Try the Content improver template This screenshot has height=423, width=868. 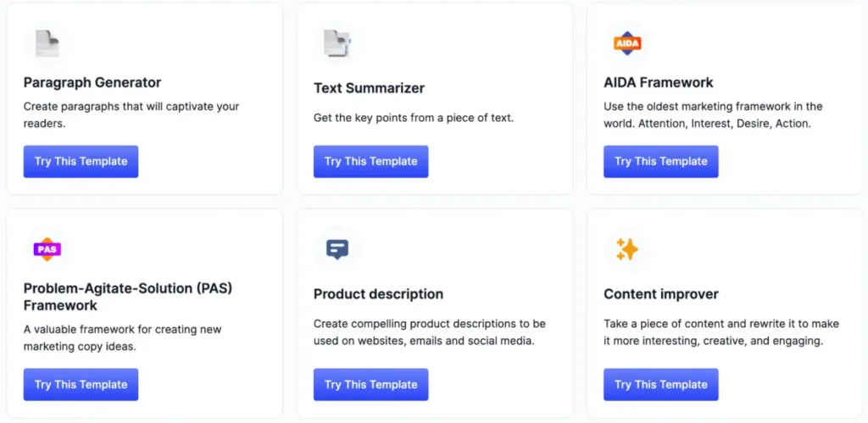point(661,385)
